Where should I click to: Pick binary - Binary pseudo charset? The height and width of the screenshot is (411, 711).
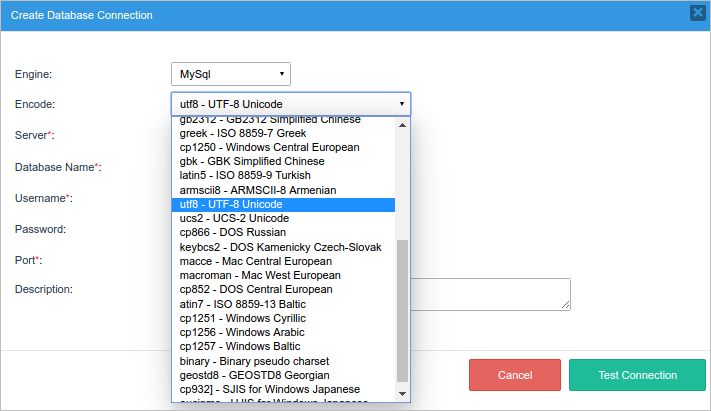point(254,360)
